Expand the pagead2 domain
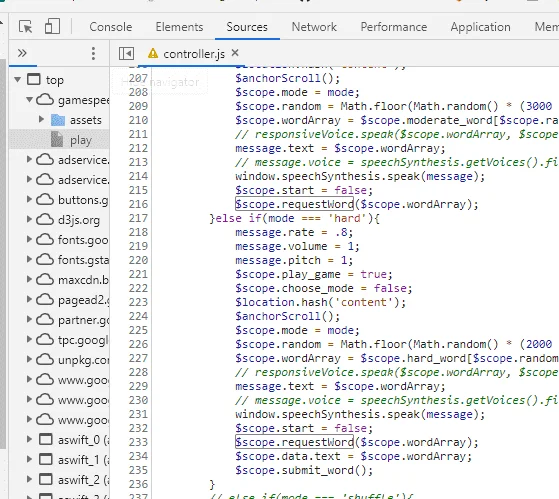The width and height of the screenshot is (559, 499). (x=30, y=299)
